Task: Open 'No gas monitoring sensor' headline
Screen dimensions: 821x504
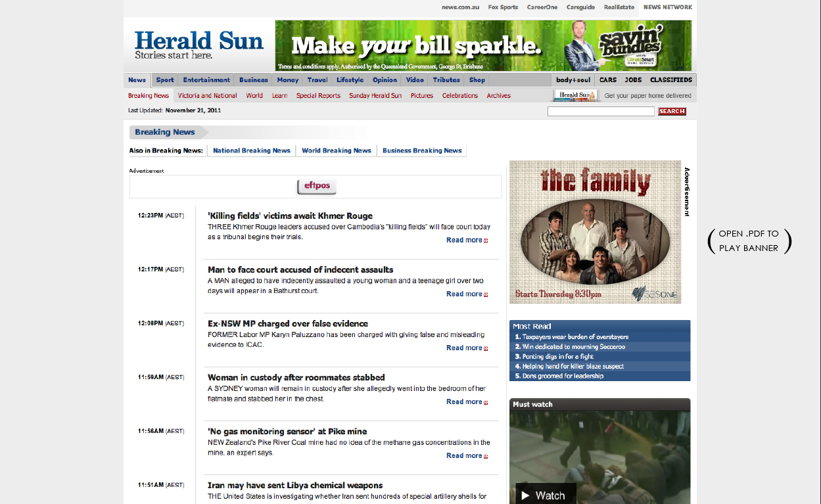Action: 287,431
